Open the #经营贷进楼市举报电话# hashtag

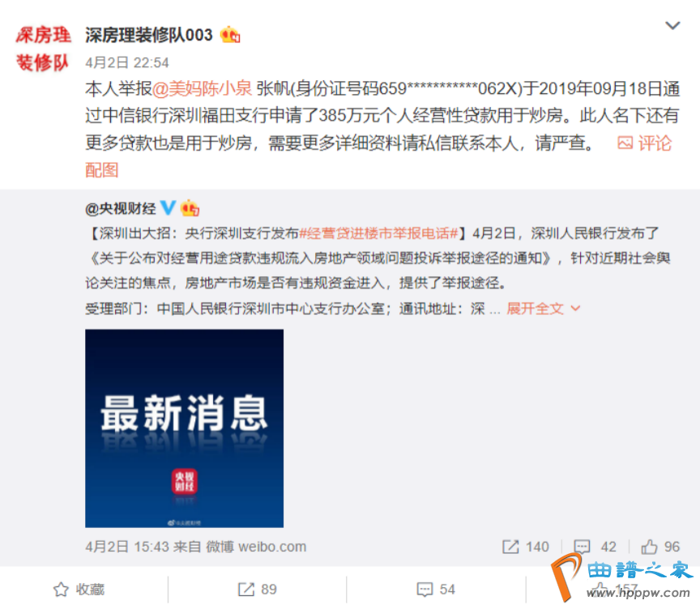tap(378, 233)
